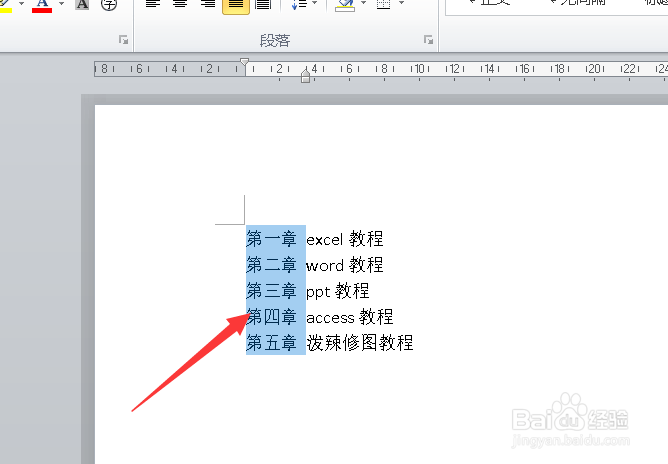Apply character shading with gray A icon
This screenshot has width=668, height=464.
(82, 4)
